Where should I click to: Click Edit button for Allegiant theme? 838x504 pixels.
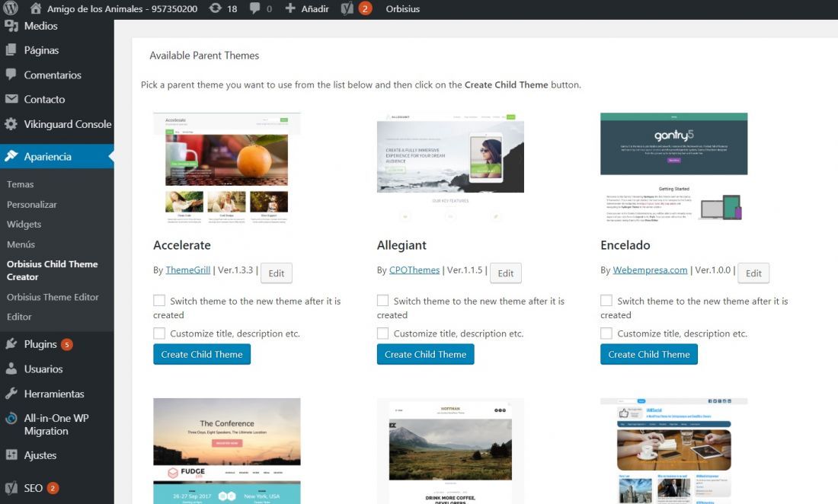(506, 273)
